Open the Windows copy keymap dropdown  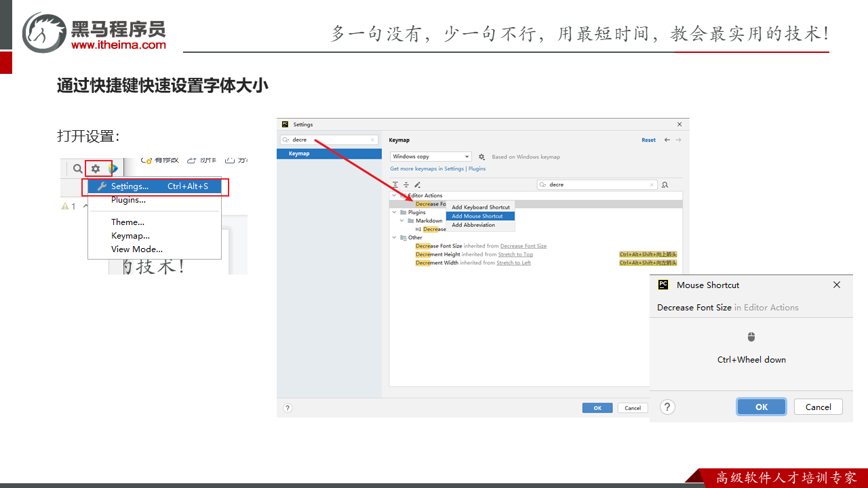pos(431,157)
